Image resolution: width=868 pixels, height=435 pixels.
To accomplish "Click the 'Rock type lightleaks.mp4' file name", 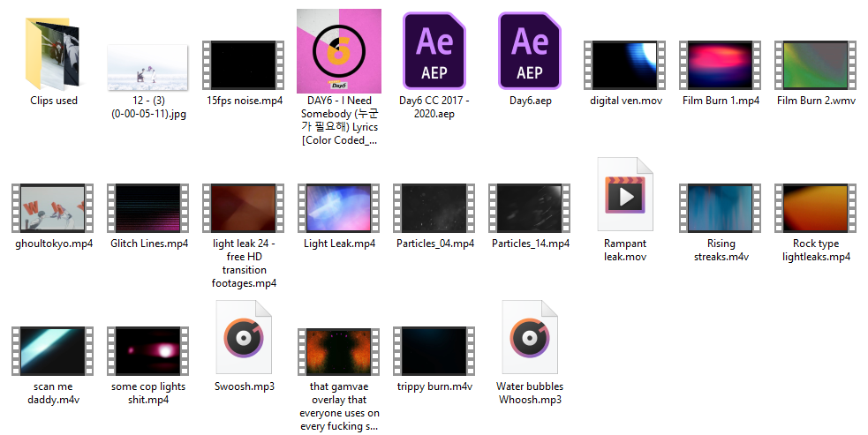I will 816,251.
